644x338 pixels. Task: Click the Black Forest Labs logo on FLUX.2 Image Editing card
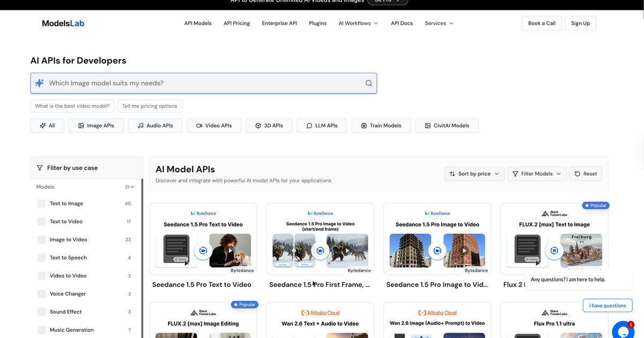[x=203, y=313]
